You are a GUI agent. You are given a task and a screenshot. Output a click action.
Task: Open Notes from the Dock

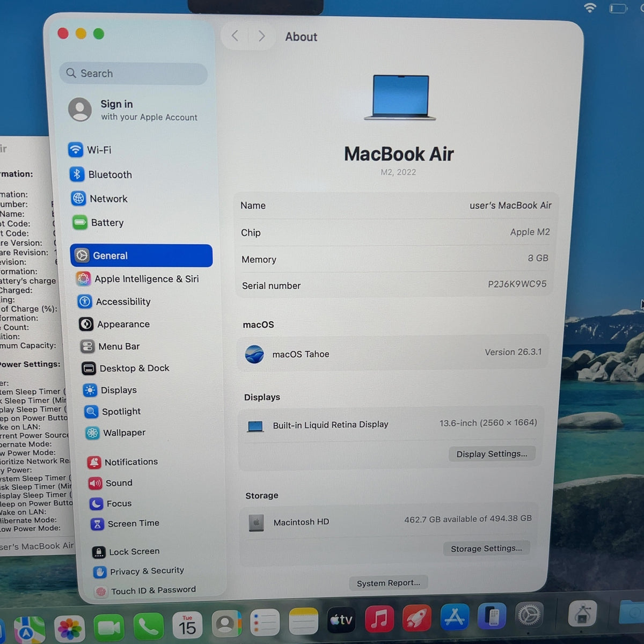(x=303, y=622)
